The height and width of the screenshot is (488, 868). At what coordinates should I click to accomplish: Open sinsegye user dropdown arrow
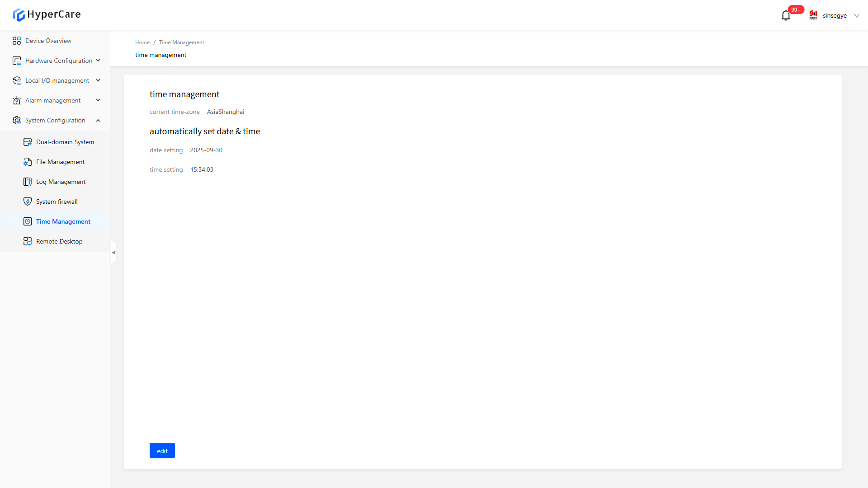[856, 16]
